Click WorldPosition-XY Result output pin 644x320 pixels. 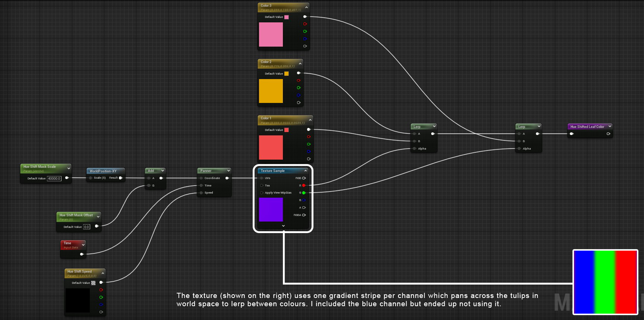[x=120, y=178]
